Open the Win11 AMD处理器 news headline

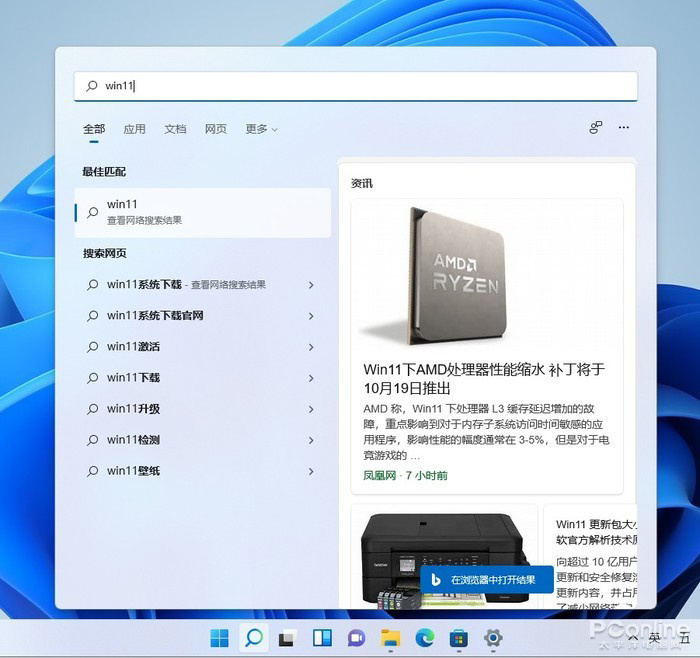(484, 378)
